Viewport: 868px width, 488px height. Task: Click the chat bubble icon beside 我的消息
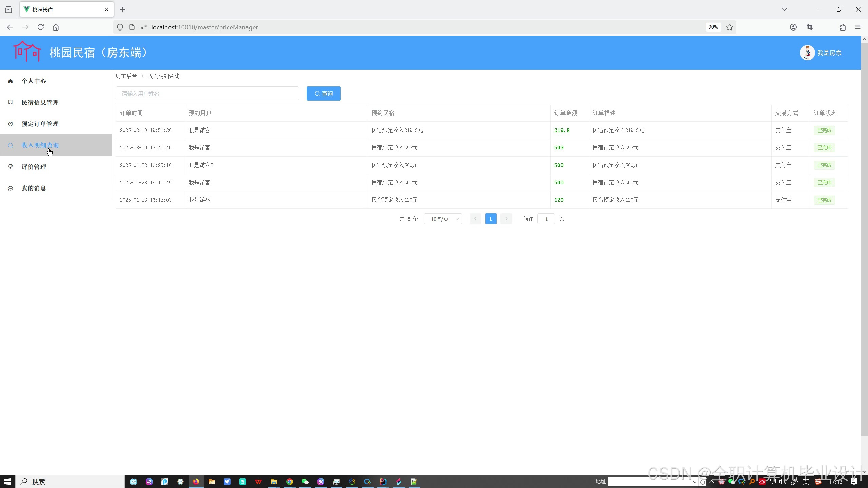[x=11, y=188]
